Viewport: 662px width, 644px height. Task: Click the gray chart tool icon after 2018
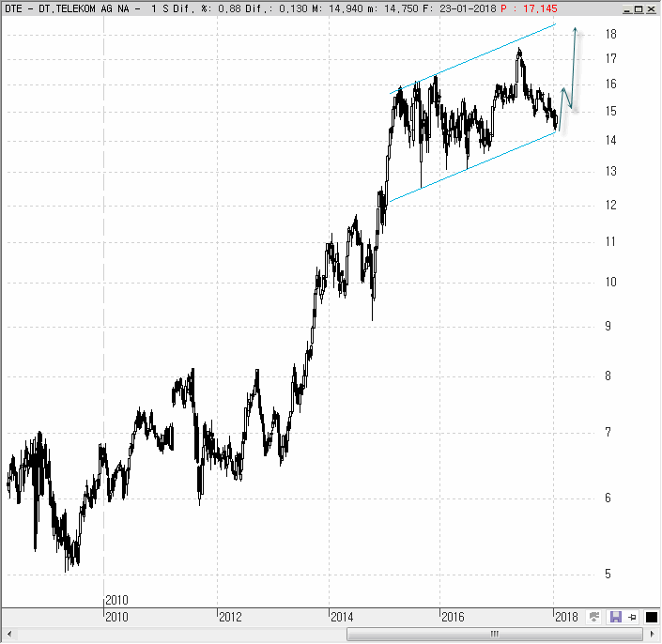coord(594,618)
